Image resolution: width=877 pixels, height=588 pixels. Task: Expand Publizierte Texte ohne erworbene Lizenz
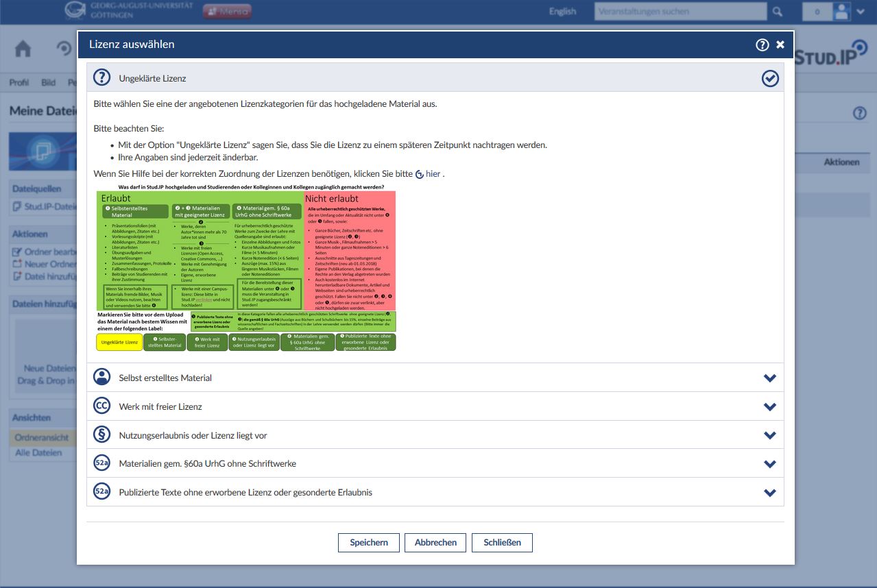tap(769, 493)
